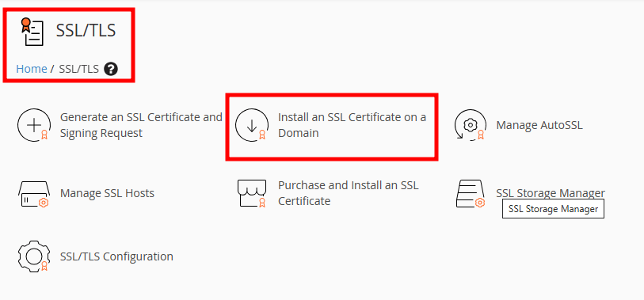Click the Manage AutoSSL gear icon
Viewport: 644px width, 300px height.
(470, 125)
